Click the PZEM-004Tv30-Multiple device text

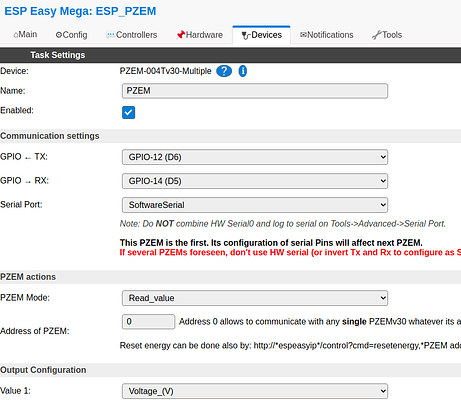165,71
